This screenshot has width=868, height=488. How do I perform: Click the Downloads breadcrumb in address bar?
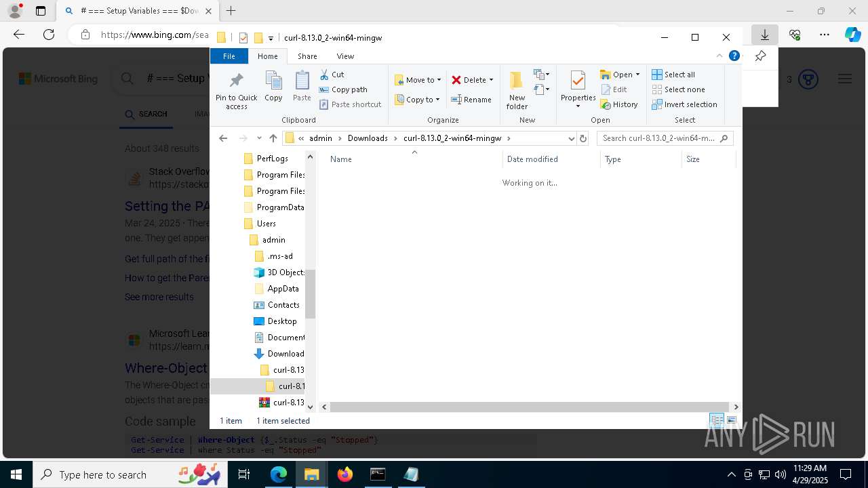(368, 138)
